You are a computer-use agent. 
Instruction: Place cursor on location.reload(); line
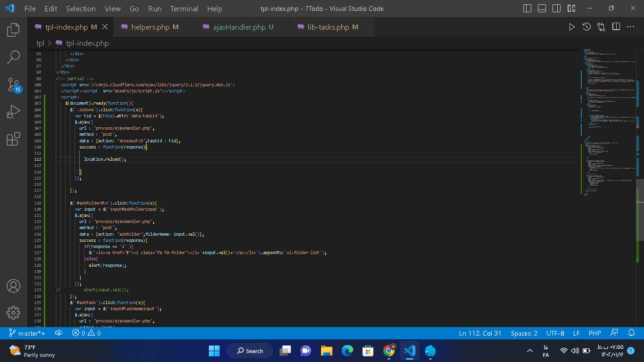[x=105, y=159]
